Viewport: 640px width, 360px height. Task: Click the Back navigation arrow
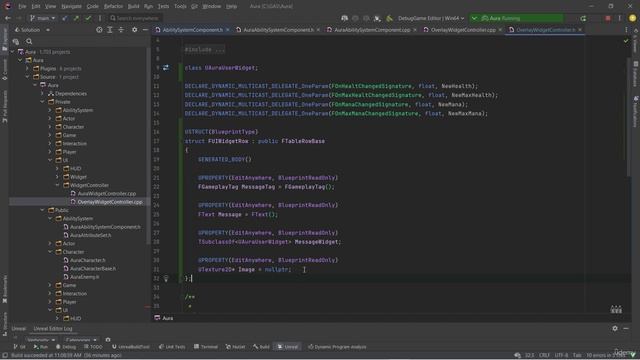coord(8,18)
